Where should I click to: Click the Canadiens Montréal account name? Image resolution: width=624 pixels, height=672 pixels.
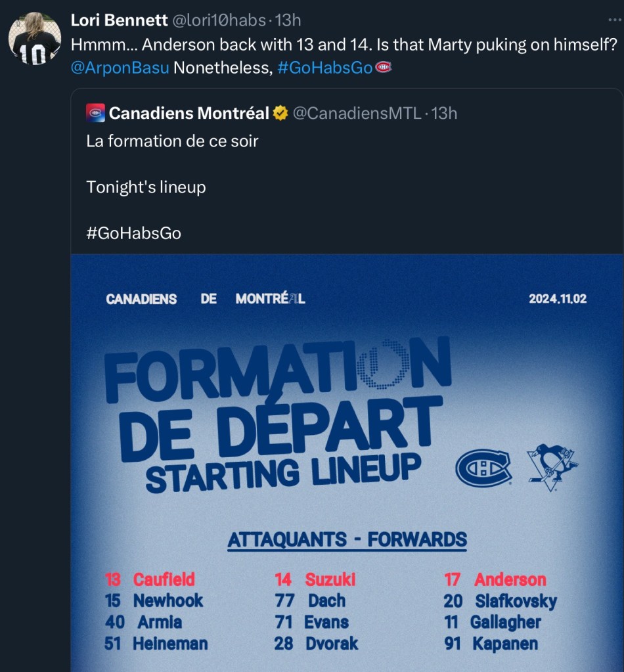click(189, 113)
